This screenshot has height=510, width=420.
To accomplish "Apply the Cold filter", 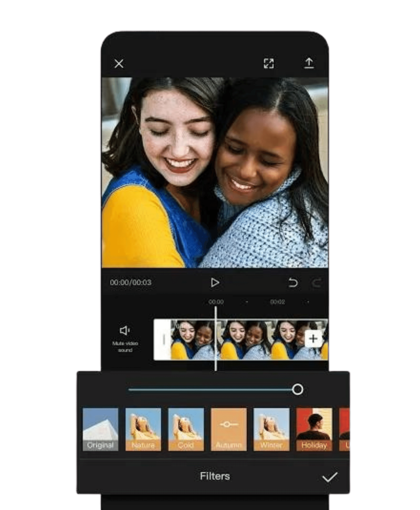I will click(x=186, y=430).
